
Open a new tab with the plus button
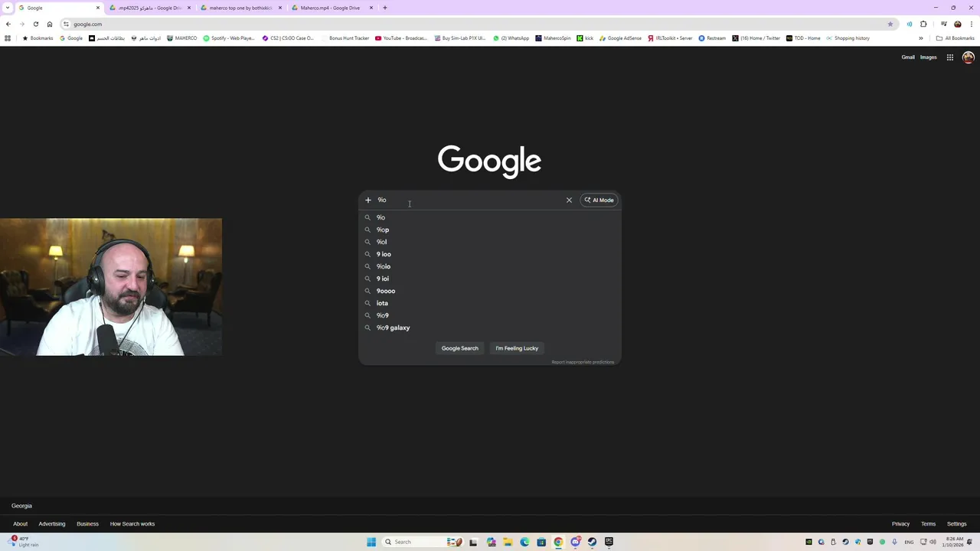tap(385, 8)
